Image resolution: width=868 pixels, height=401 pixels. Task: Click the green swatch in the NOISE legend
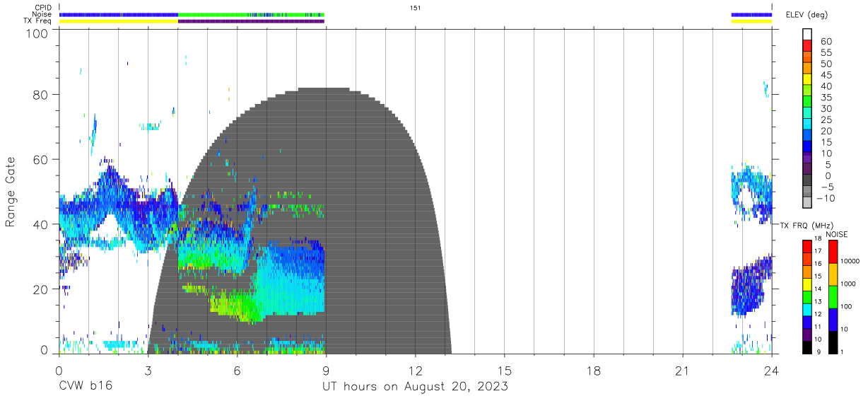(834, 297)
